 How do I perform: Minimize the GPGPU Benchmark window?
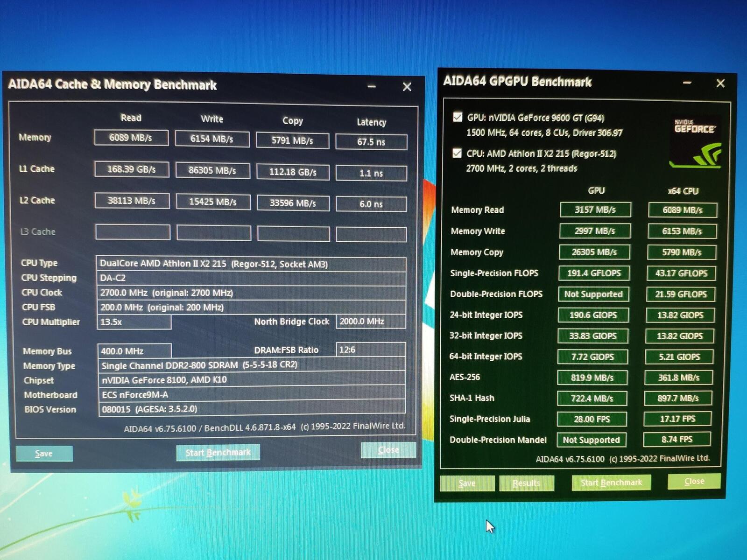tap(687, 83)
